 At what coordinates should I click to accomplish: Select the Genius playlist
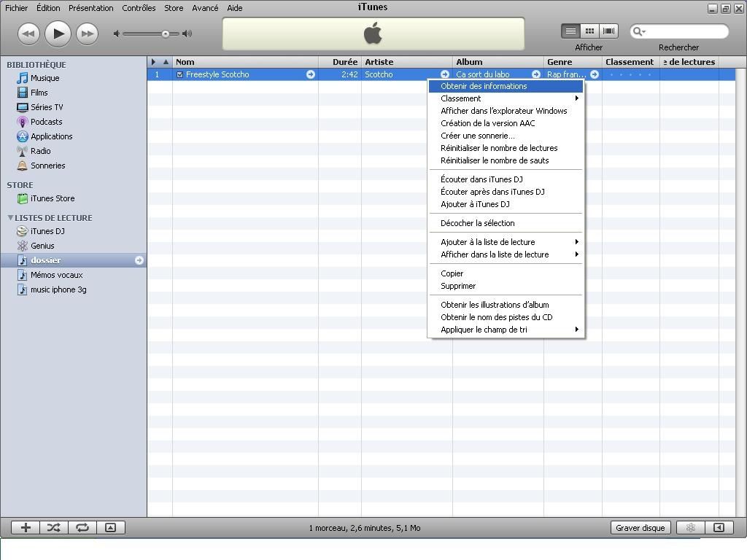42,246
